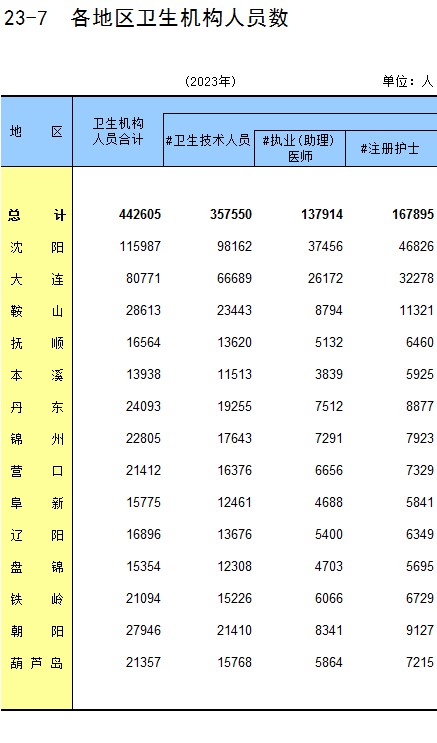Click the 地区 header cell
437x743 pixels.
[x=36, y=131]
